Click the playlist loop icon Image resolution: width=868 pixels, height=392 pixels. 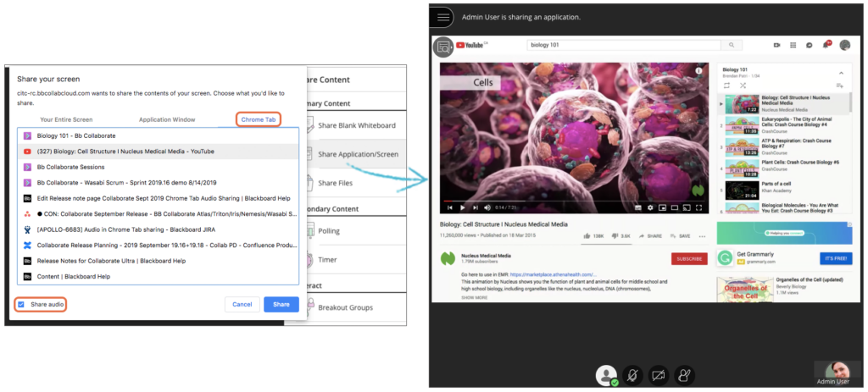(726, 86)
